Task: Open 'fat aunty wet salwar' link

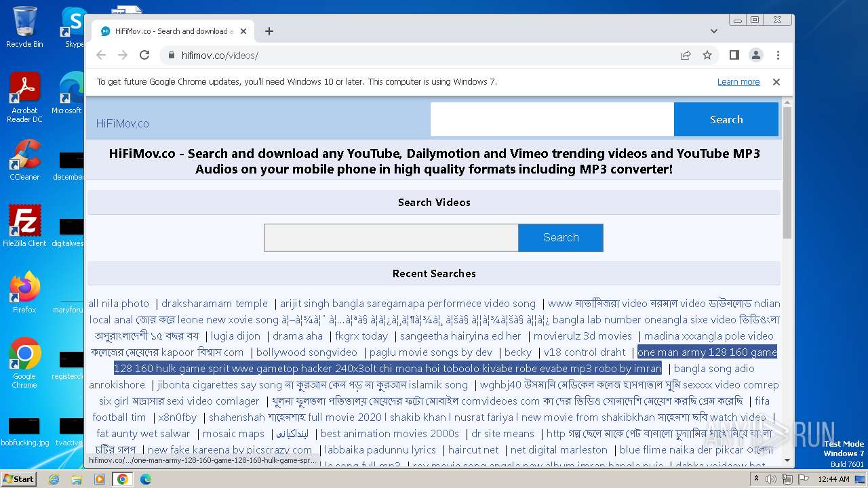Action: click(x=143, y=434)
